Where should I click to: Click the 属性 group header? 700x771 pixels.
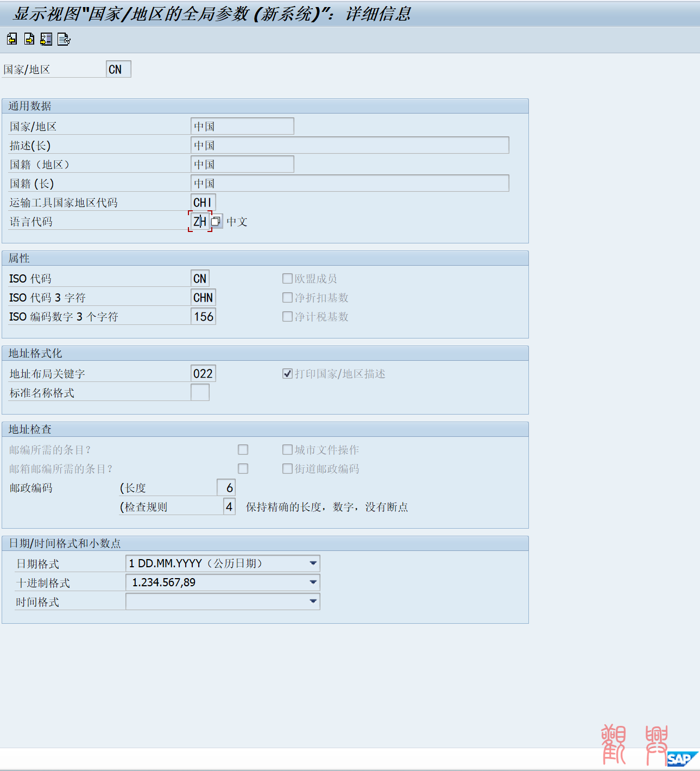point(265,258)
